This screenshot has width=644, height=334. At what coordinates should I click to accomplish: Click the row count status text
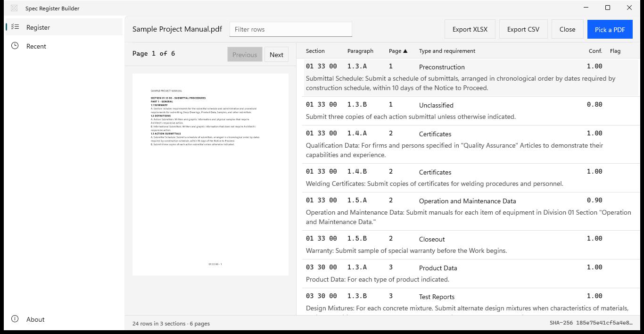click(x=171, y=324)
